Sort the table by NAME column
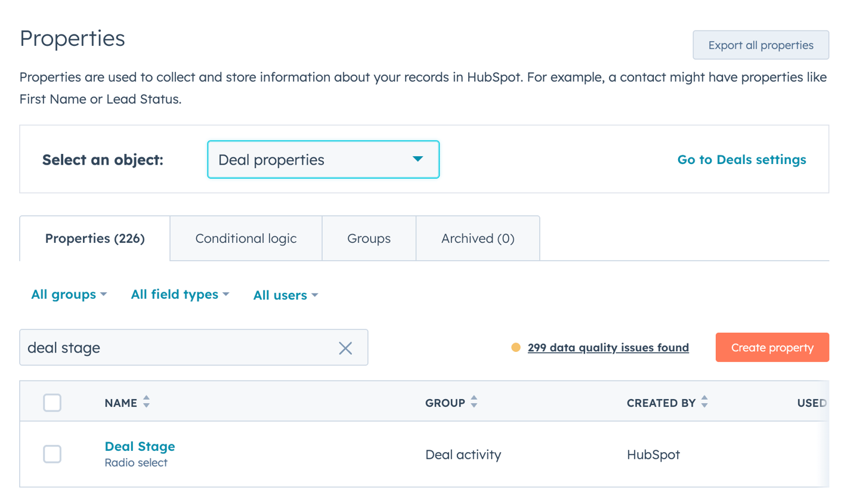The height and width of the screenshot is (504, 844). 146,403
